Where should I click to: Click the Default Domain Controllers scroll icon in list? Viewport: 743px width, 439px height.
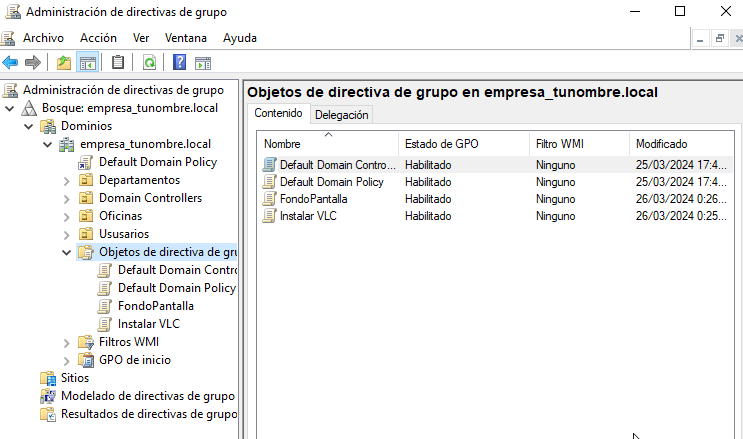[270, 165]
